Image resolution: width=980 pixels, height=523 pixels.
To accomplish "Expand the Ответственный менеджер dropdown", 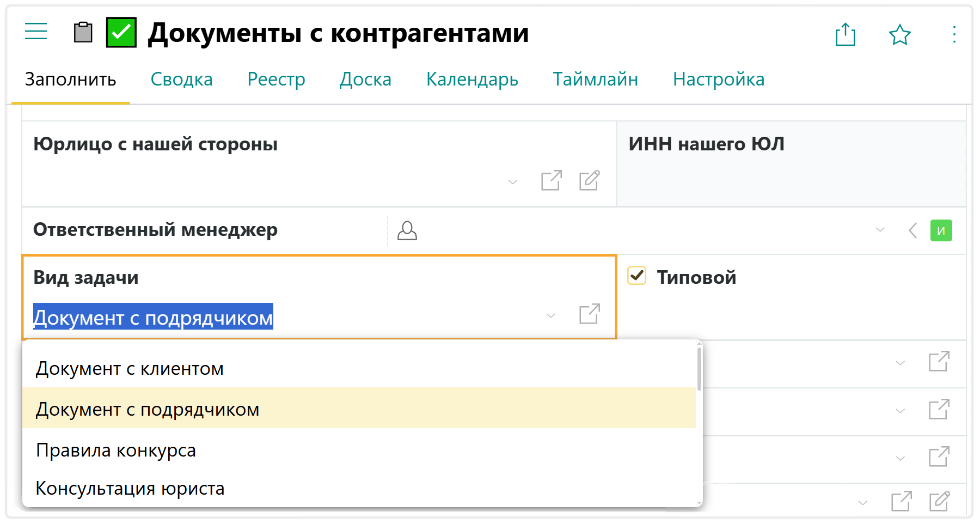I will 880,230.
